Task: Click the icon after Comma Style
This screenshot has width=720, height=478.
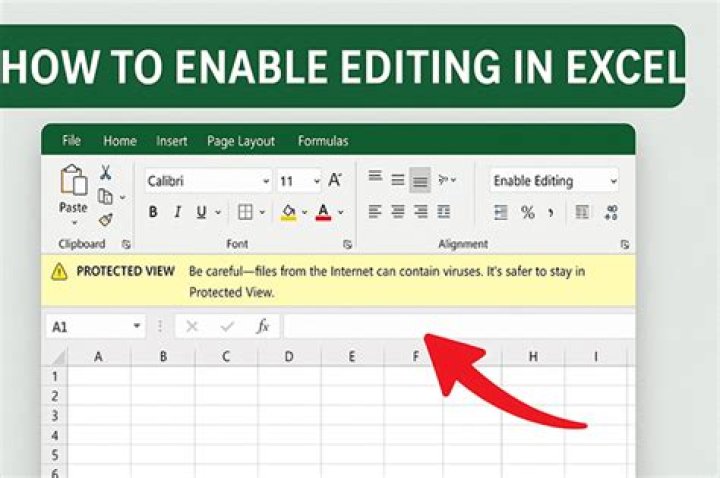Action: [x=582, y=212]
